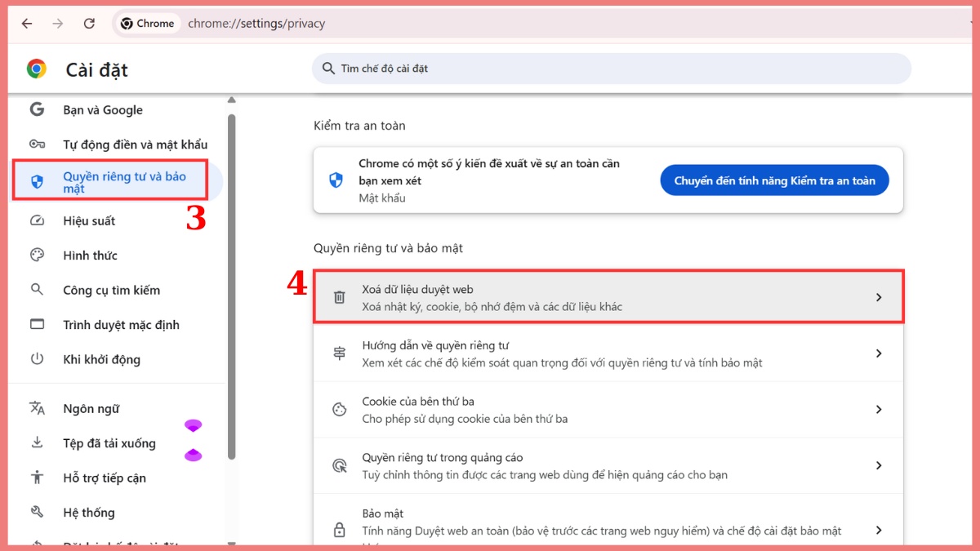Click the palette icon for Hình thức
The height and width of the screenshot is (551, 980).
[x=37, y=255]
